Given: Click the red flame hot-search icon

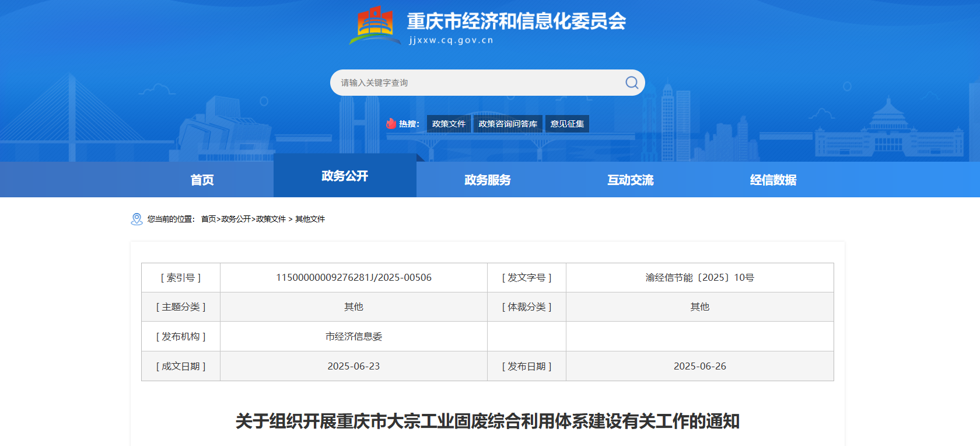Looking at the screenshot, I should tap(391, 124).
